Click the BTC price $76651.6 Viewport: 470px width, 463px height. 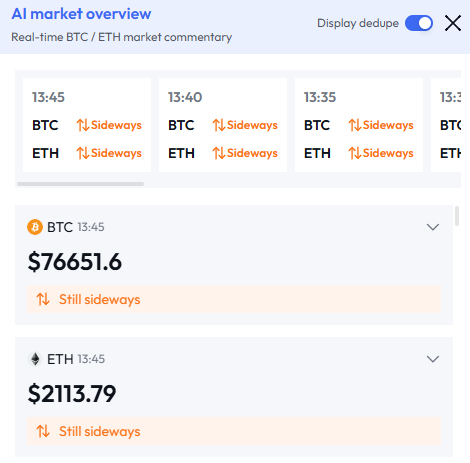[75, 262]
